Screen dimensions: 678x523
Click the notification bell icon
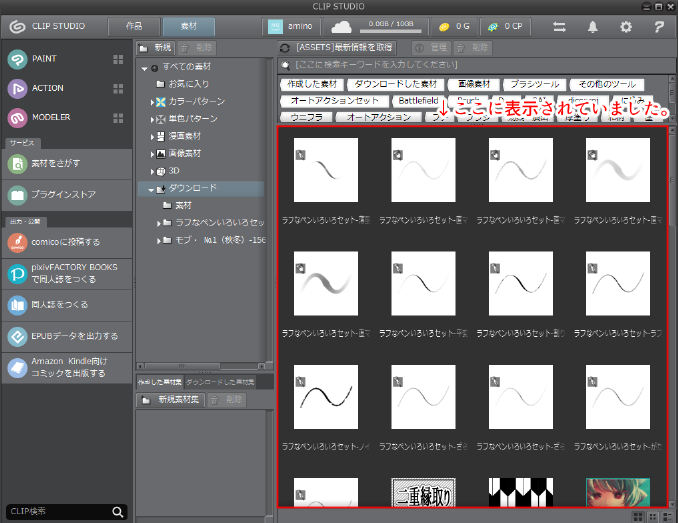click(x=593, y=27)
